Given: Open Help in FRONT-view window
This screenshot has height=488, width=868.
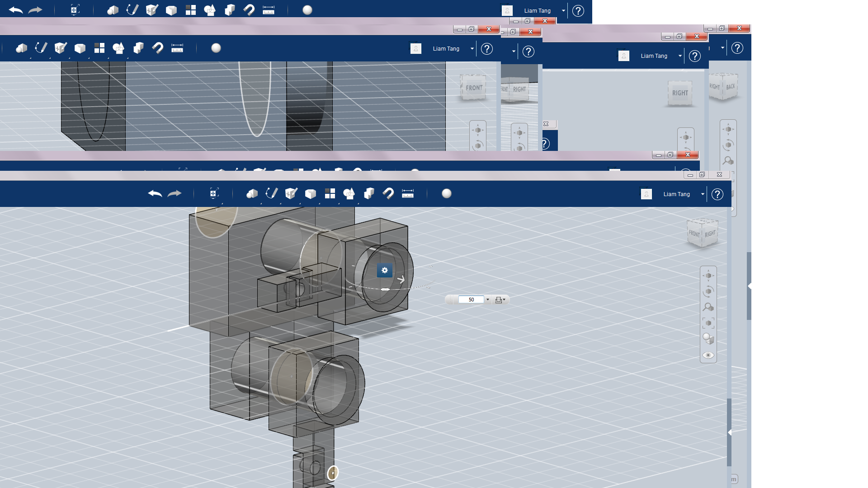Looking at the screenshot, I should click(x=487, y=49).
